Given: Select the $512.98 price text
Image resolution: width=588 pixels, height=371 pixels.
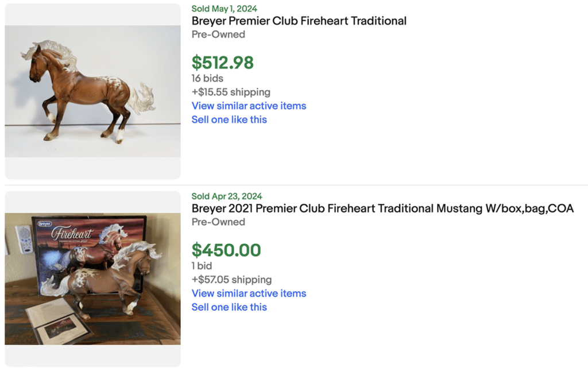Looking at the screenshot, I should tap(223, 62).
